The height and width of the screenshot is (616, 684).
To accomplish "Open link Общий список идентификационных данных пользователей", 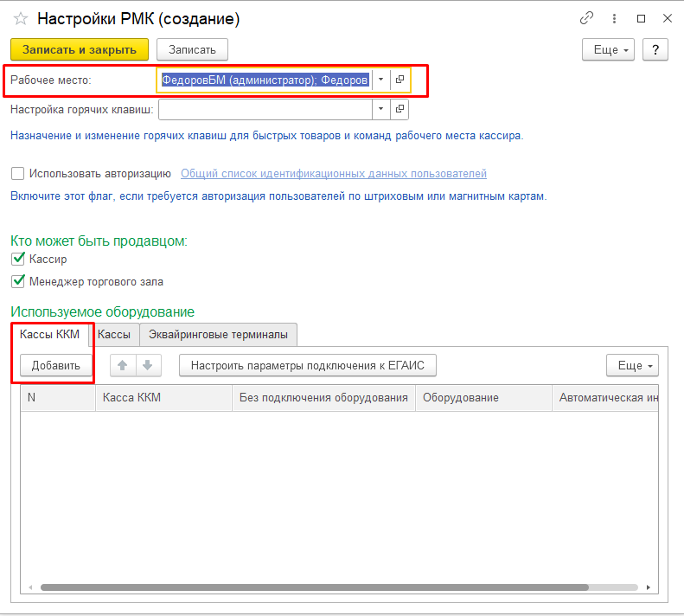I will (x=333, y=173).
